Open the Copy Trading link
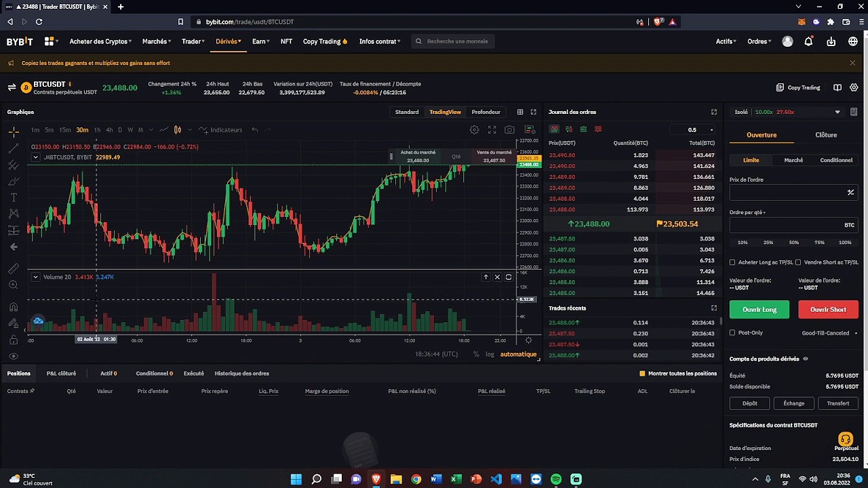The height and width of the screenshot is (488, 868). [798, 87]
